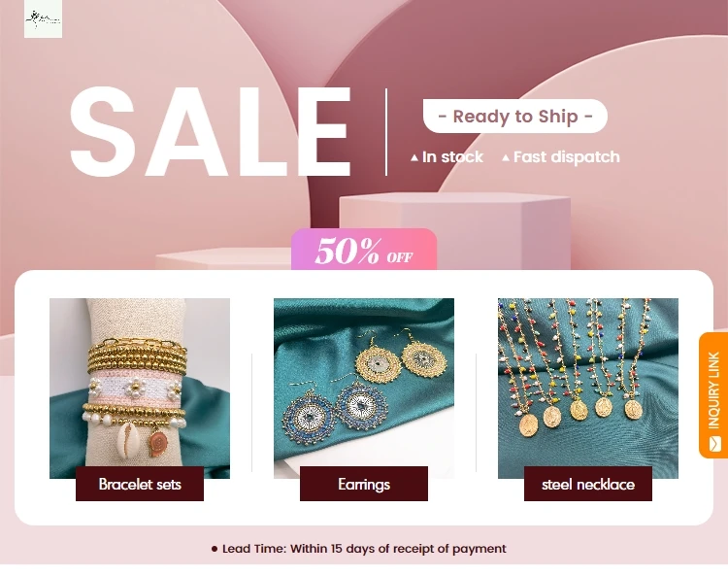This screenshot has height=576, width=728.
Task: Click the vertical divider beside SALE
Action: 386,132
